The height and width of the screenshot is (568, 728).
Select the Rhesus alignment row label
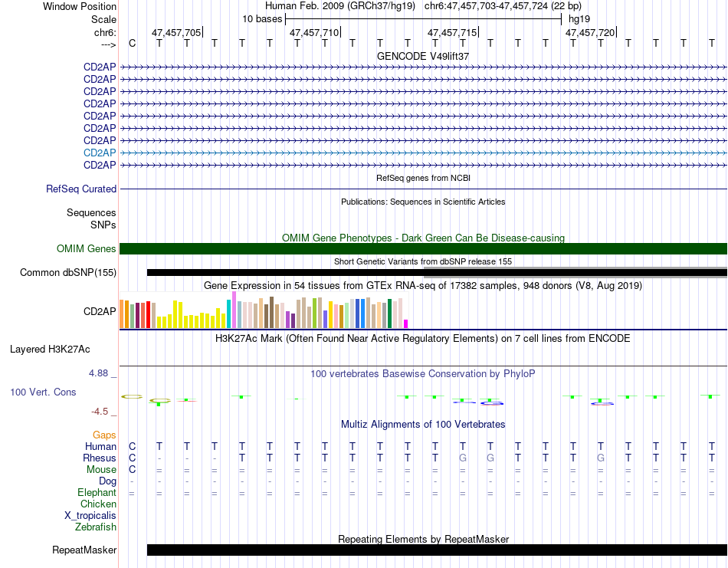100,458
